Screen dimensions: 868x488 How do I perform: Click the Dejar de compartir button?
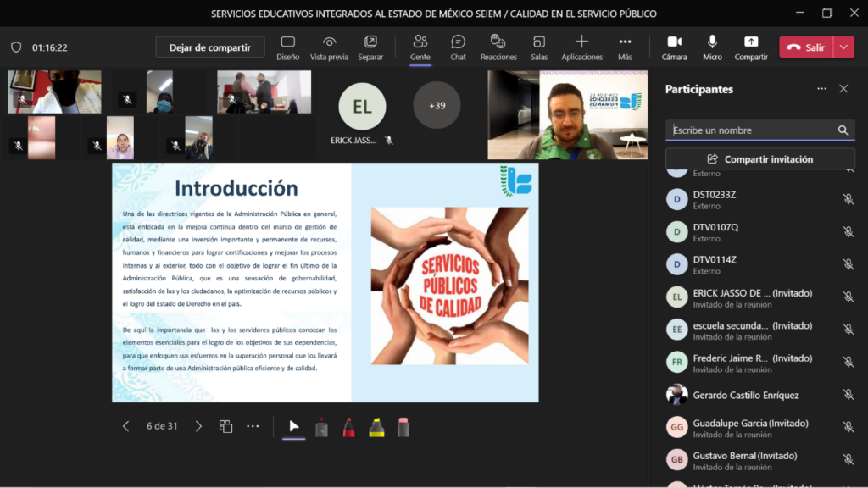209,47
